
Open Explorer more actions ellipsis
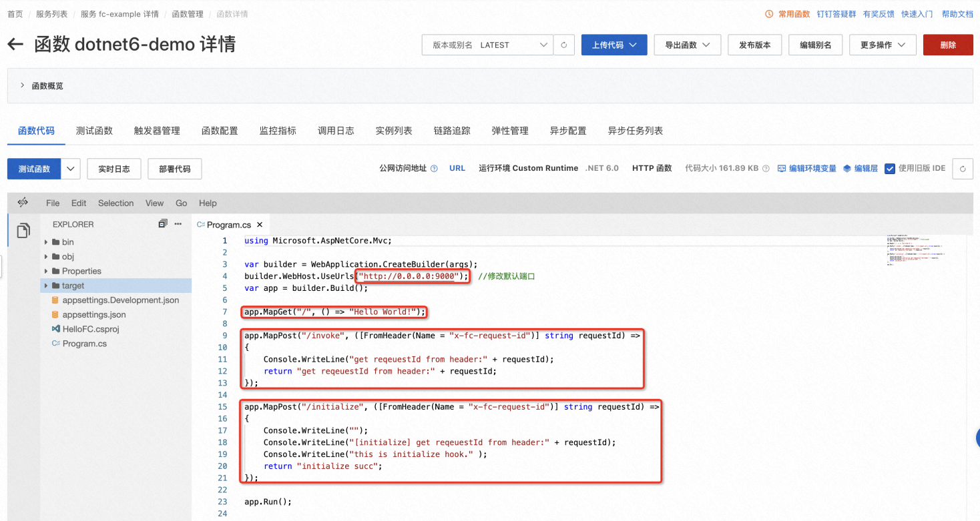pos(178,224)
